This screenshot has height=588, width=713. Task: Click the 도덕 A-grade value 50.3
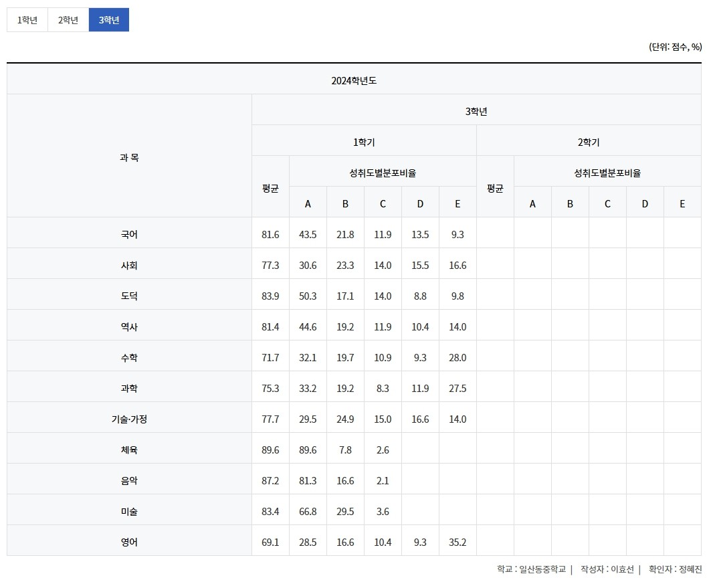[308, 296]
